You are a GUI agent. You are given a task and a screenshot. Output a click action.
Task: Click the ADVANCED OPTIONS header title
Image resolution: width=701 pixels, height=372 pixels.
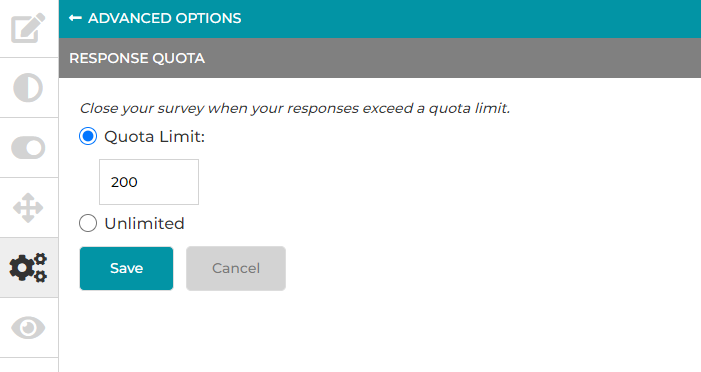pyautogui.click(x=165, y=18)
